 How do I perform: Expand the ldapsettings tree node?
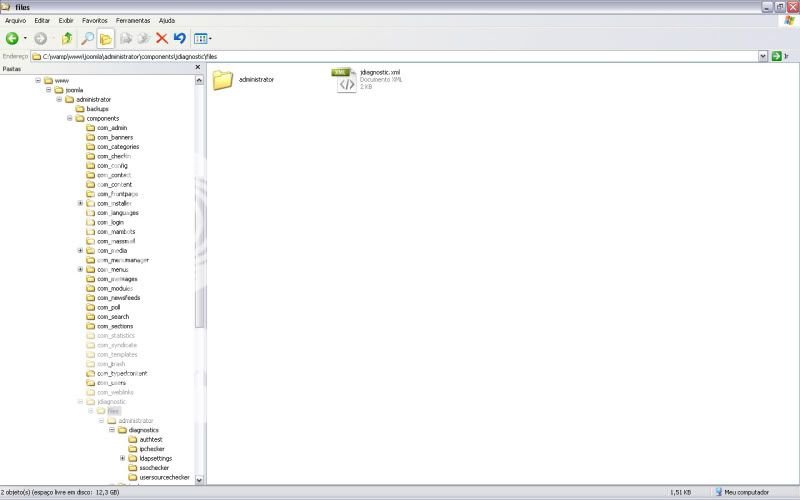pos(122,459)
